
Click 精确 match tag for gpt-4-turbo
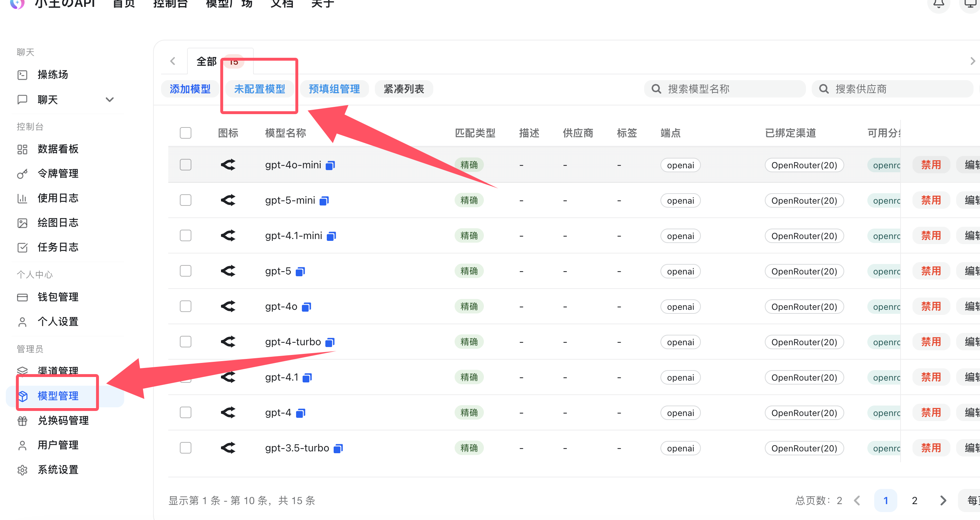(x=469, y=342)
